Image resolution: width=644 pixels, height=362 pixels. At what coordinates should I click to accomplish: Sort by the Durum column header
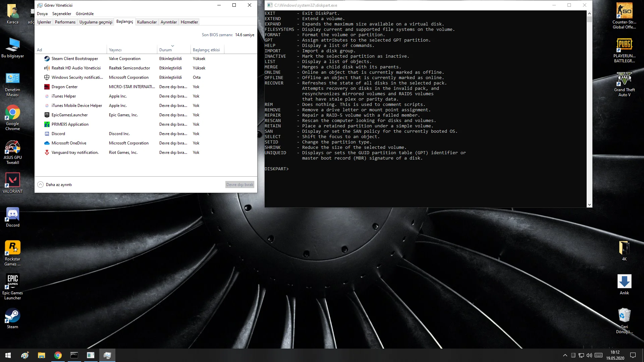[x=165, y=50]
